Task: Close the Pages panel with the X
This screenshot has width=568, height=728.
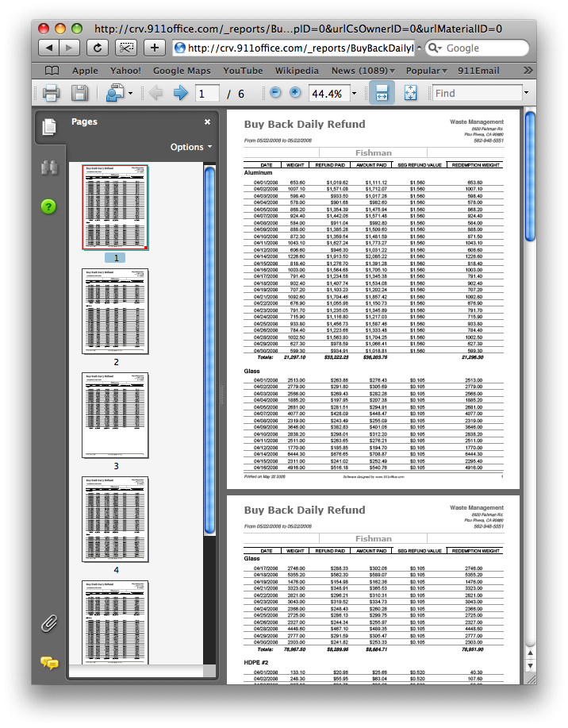Action: click(x=207, y=121)
